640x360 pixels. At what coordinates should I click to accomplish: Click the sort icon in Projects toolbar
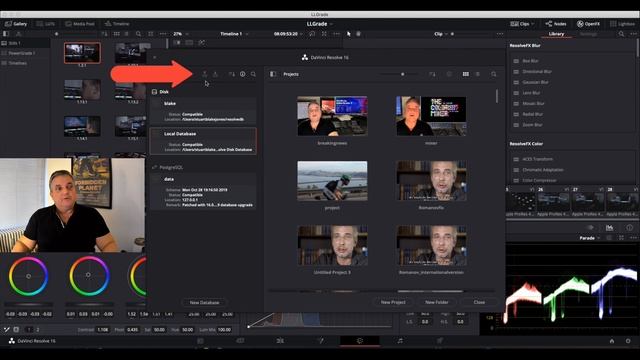[432, 74]
